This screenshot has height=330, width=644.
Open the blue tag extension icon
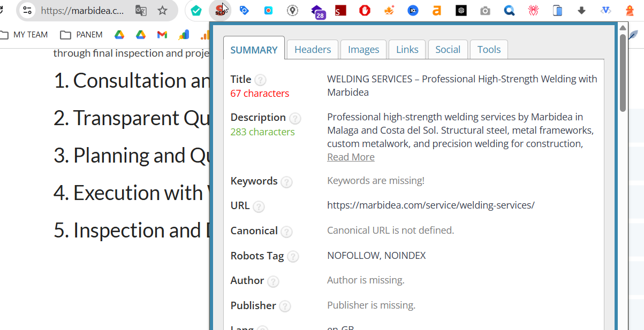(x=244, y=11)
